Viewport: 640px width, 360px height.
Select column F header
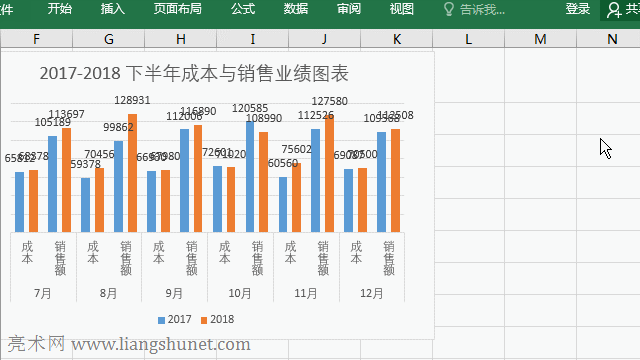click(36, 39)
